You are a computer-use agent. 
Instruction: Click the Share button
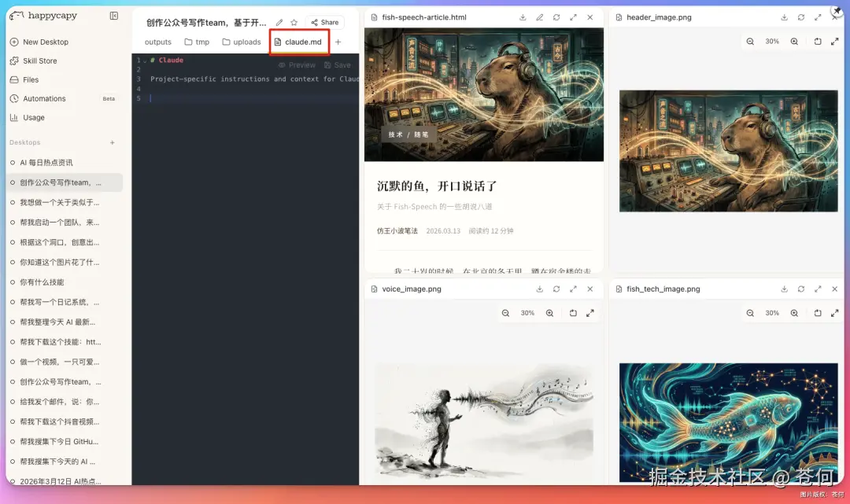click(x=326, y=22)
